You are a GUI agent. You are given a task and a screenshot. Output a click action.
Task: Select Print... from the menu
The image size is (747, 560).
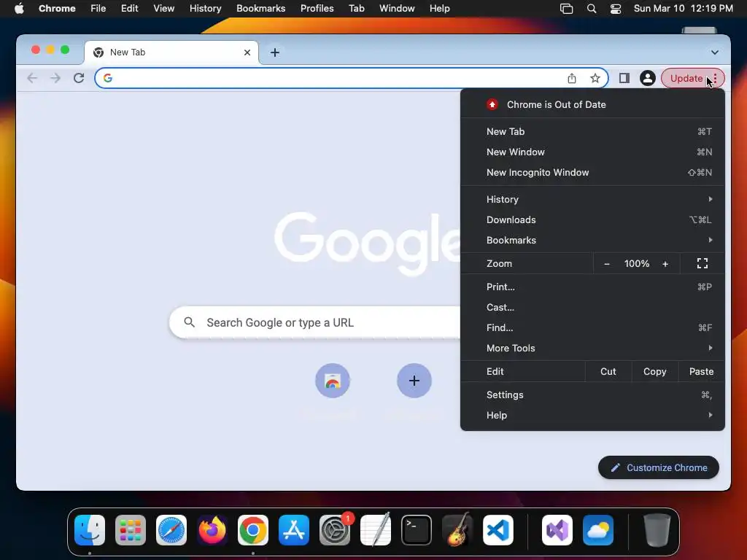[592, 287]
